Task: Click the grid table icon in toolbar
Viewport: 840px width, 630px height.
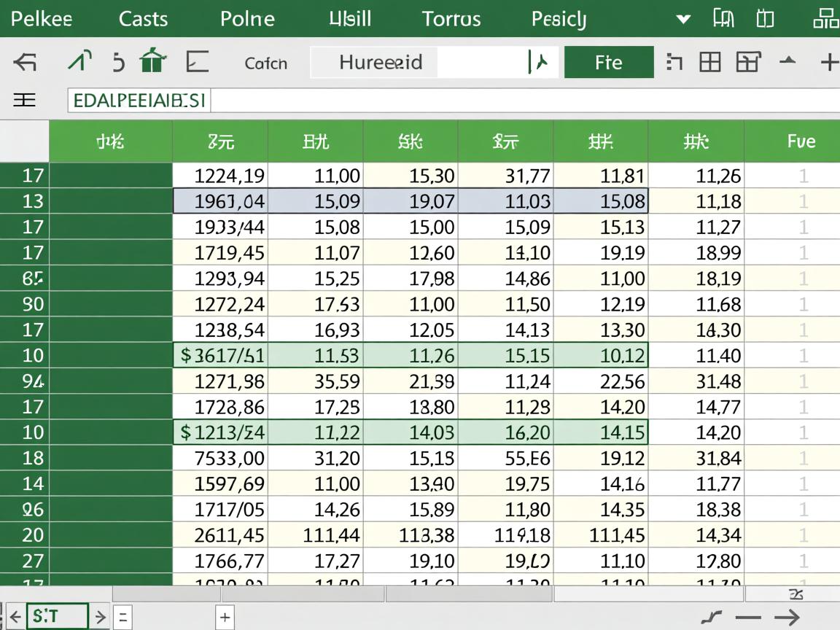Action: pos(709,63)
